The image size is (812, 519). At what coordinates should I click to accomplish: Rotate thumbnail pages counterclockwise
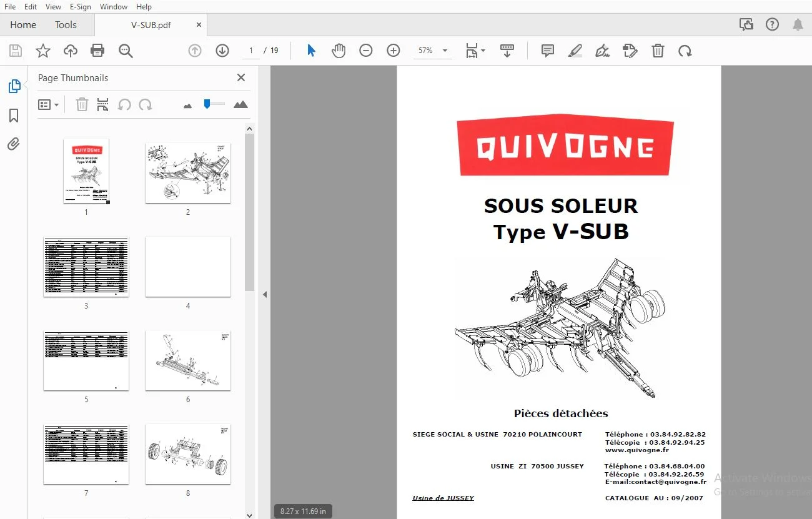tap(124, 105)
